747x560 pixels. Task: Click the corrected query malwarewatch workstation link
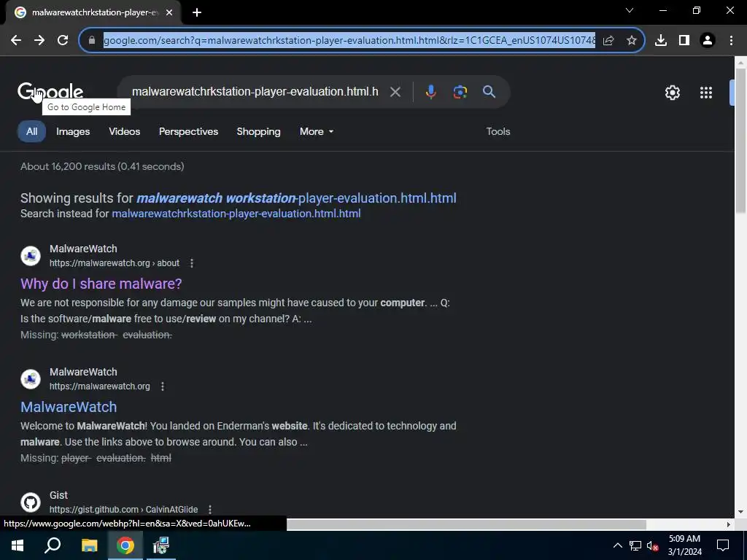point(296,198)
